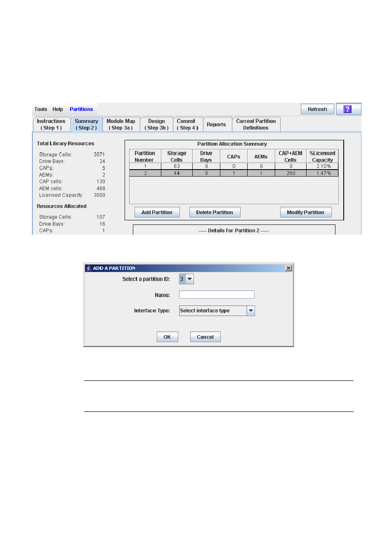Click the 44 storage cells value

tap(177, 173)
